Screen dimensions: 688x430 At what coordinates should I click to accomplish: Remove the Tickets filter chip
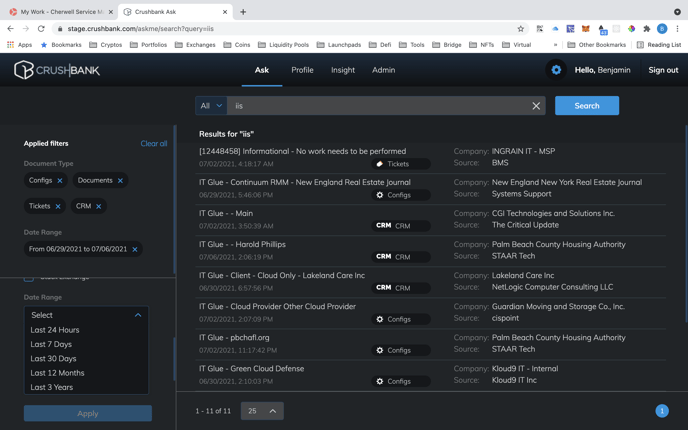[58, 206]
